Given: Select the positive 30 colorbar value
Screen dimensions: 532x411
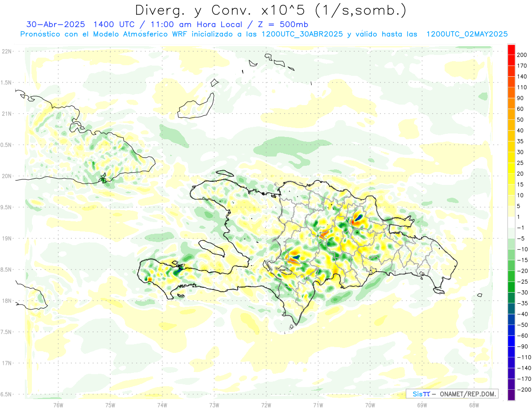Looking at the screenshot, I should tap(520, 152).
